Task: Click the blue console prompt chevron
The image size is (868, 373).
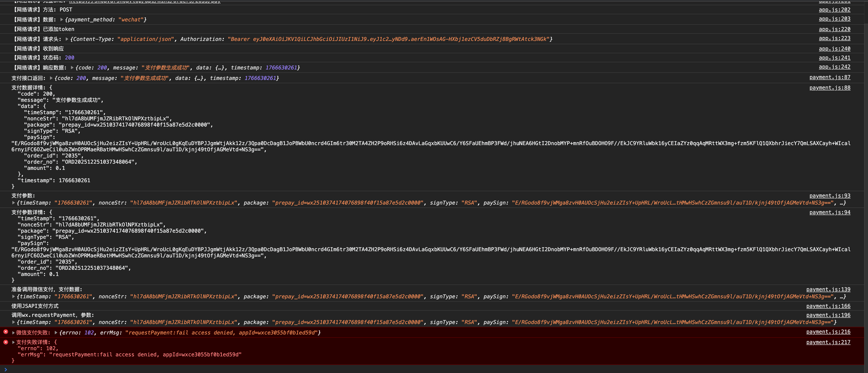Action: pos(6,369)
